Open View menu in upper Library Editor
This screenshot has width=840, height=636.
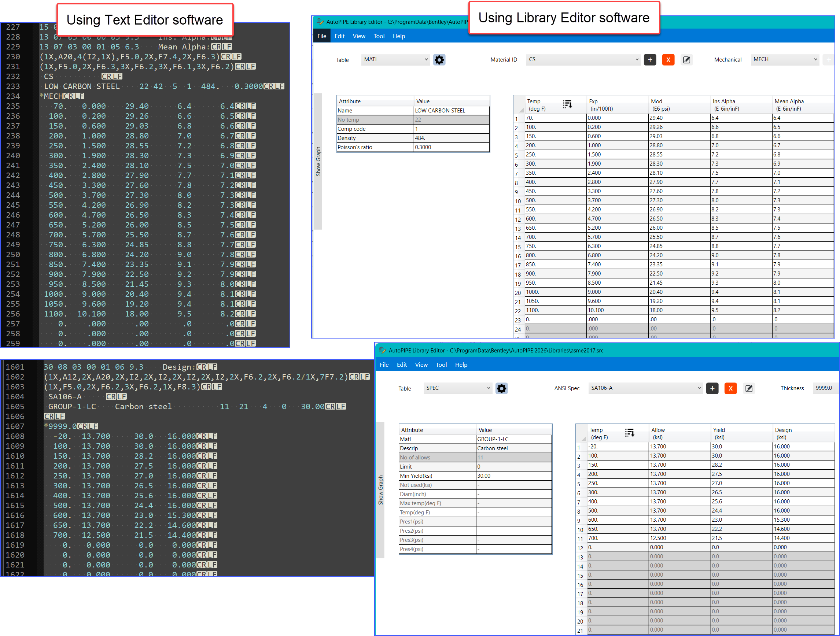pyautogui.click(x=359, y=36)
